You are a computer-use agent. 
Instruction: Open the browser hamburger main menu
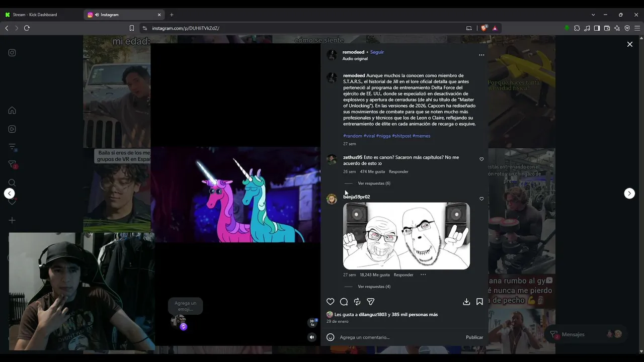point(637,28)
